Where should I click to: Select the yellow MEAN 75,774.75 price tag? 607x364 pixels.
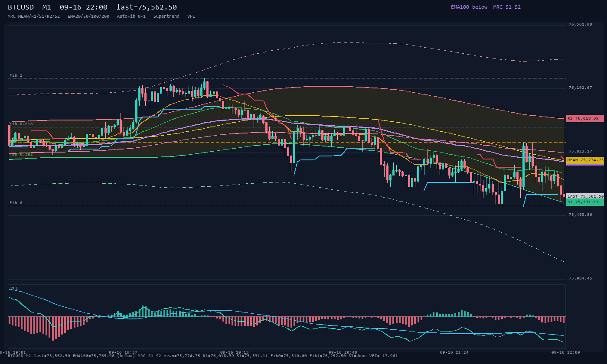click(x=585, y=160)
